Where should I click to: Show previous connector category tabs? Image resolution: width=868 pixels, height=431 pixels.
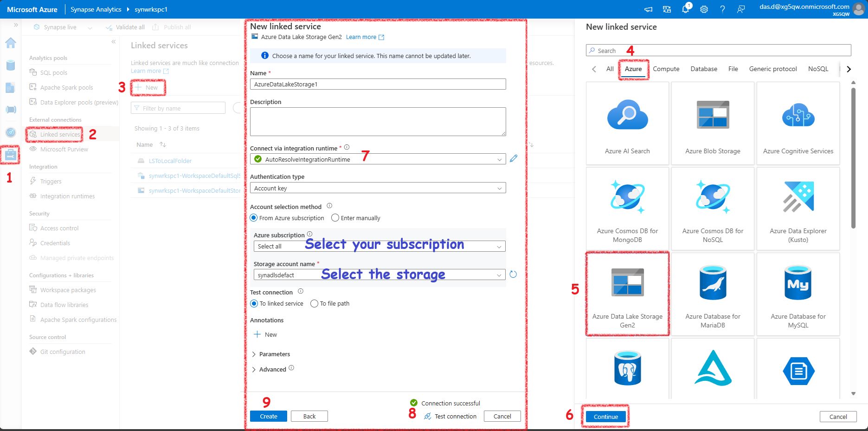[x=594, y=69]
